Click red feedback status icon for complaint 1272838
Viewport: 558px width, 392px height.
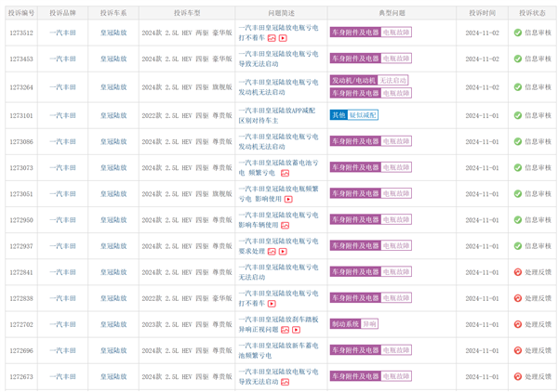pyautogui.click(x=518, y=298)
